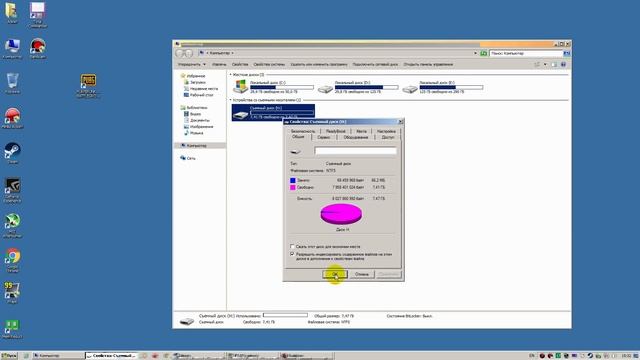Switch to the Доступ tab
This screenshot has width=640, height=360.
(388, 138)
